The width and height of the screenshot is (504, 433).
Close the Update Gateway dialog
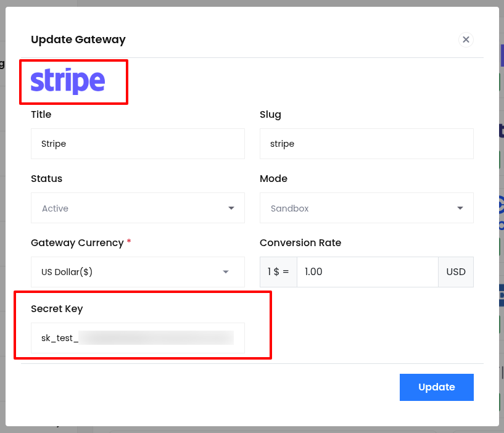466,39
